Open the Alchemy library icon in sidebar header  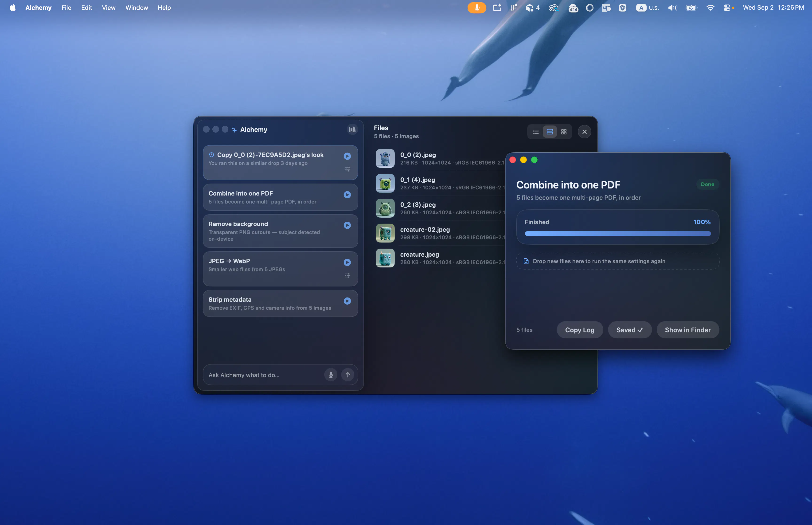(352, 129)
